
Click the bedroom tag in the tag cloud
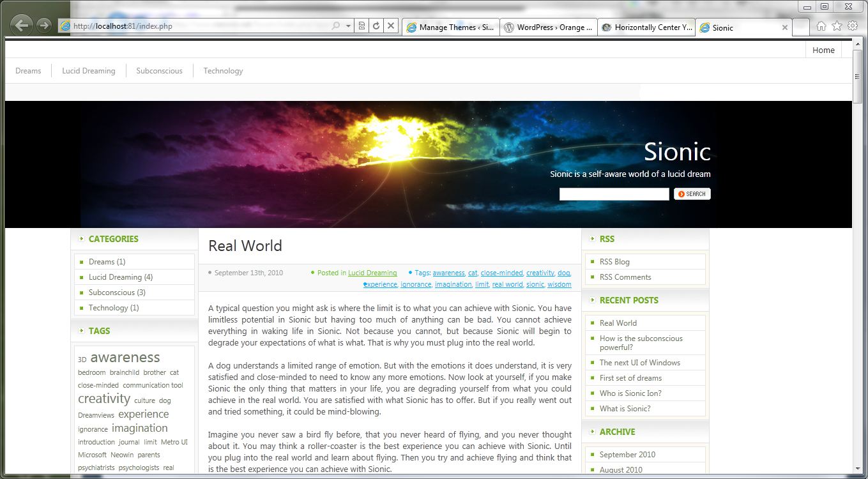pos(91,372)
